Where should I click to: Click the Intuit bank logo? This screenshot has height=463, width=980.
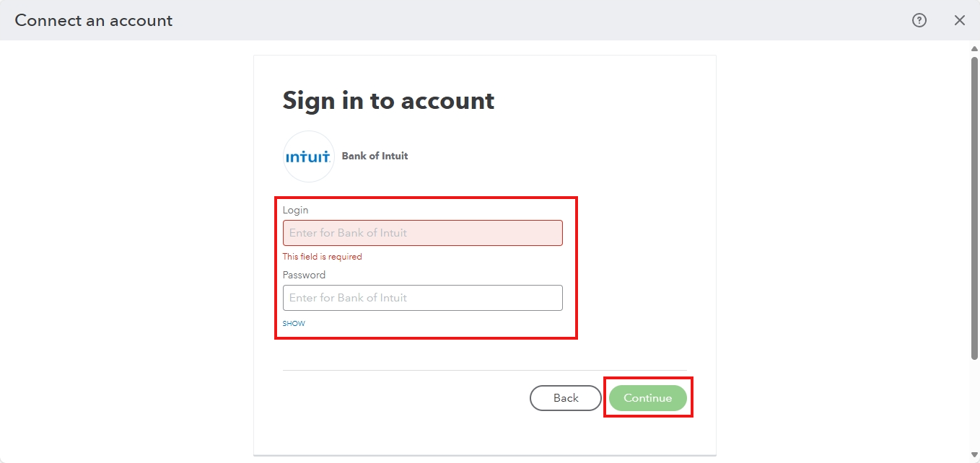309,156
